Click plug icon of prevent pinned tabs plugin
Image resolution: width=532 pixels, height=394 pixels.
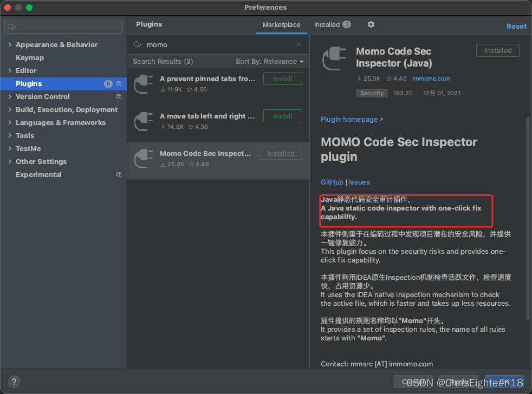click(x=144, y=84)
